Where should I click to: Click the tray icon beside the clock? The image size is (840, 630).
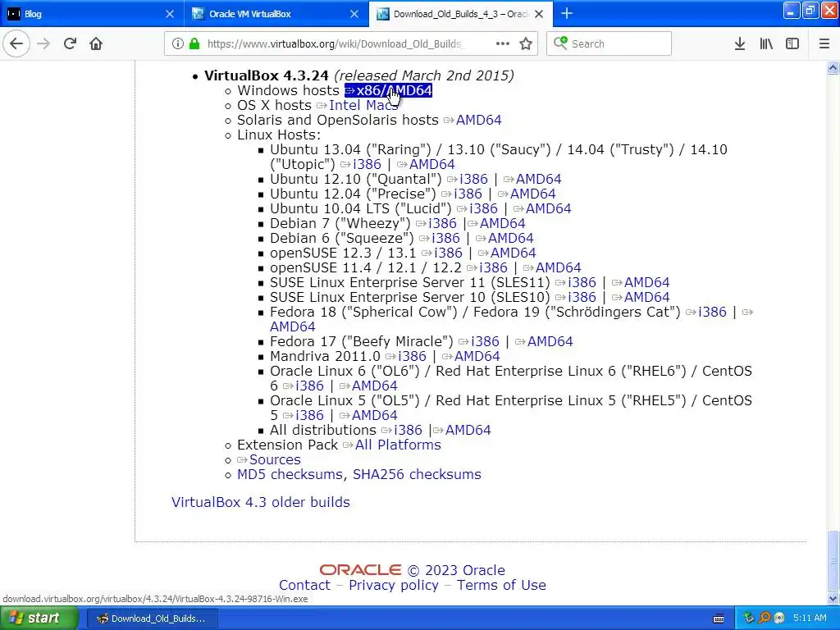click(x=779, y=618)
